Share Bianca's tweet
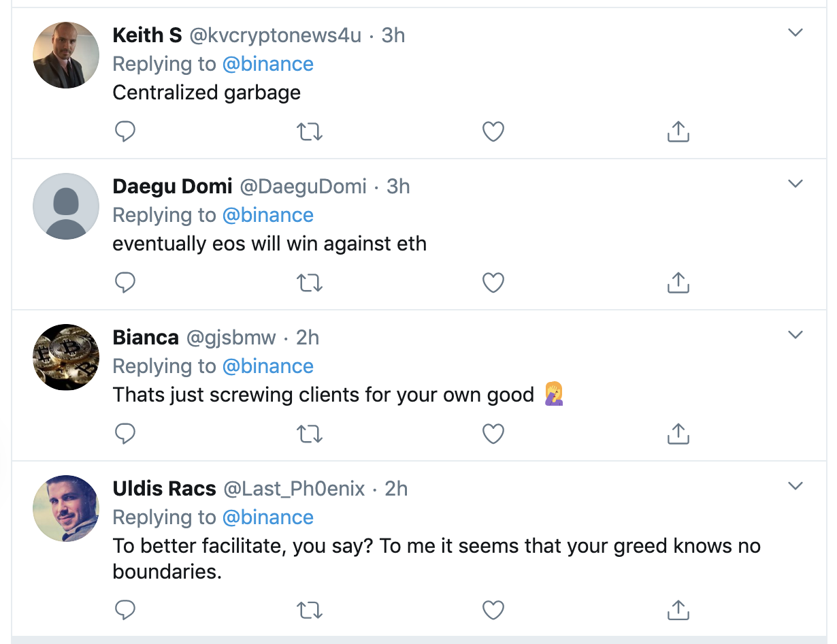The image size is (837, 644). 678,434
